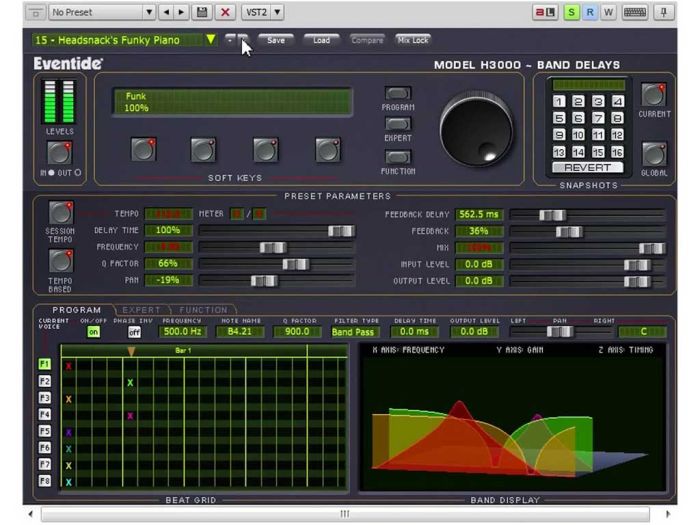The height and width of the screenshot is (525, 700).
Task: Click the Compare button
Action: coord(367,40)
